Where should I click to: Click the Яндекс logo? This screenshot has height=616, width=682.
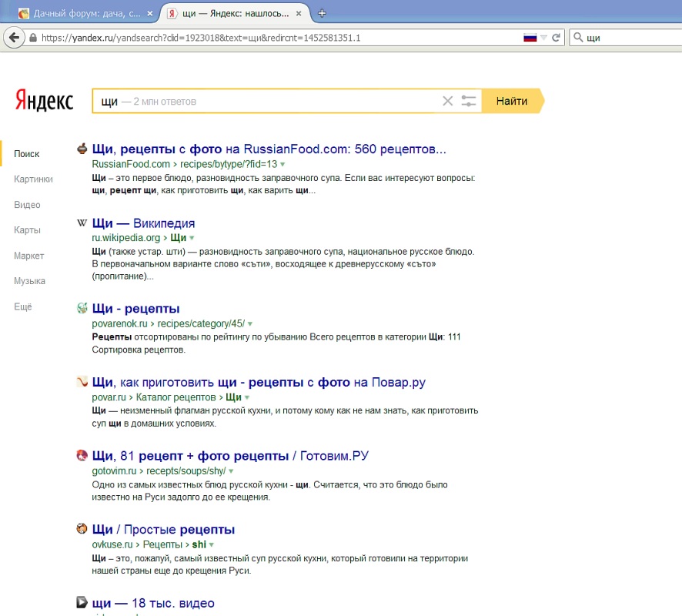click(x=44, y=99)
